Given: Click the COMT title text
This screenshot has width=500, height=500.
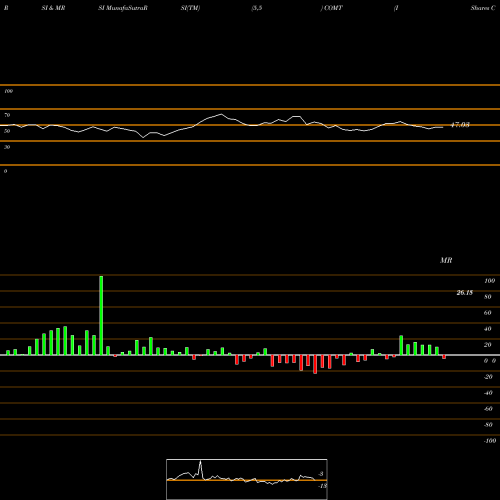Looking at the screenshot, I should click(333, 8).
